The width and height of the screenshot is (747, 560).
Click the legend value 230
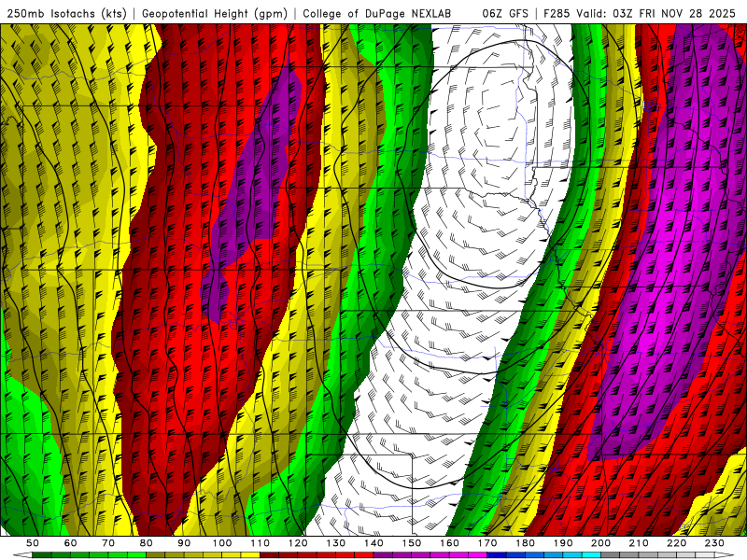tap(714, 543)
